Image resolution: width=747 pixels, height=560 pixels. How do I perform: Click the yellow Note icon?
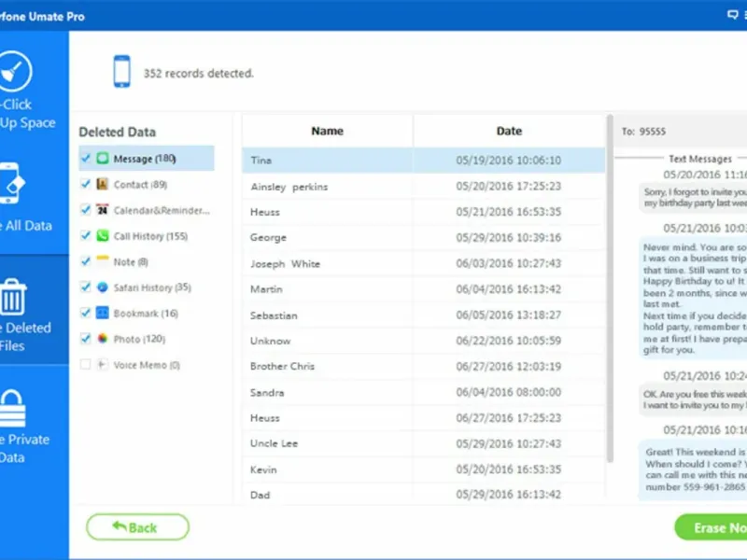(x=103, y=261)
